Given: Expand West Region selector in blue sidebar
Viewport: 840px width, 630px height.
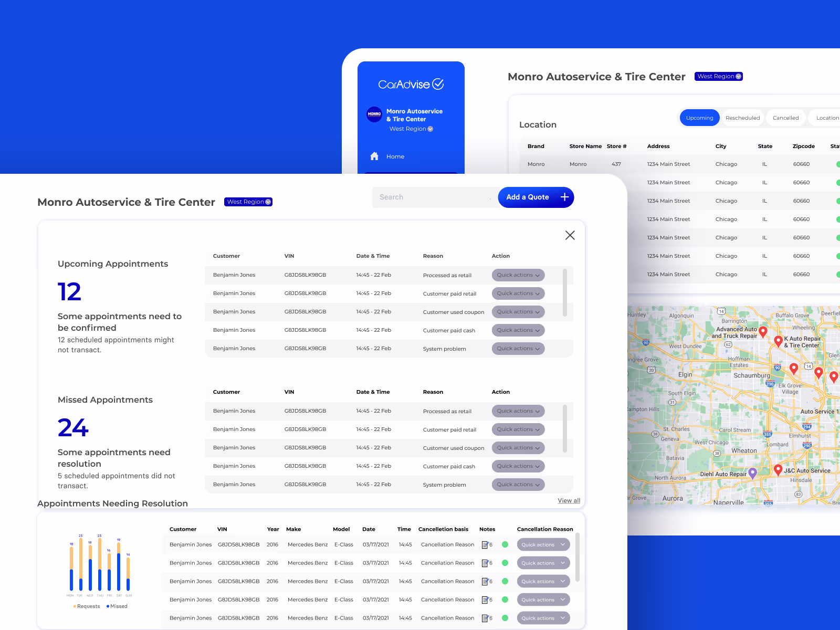Looking at the screenshot, I should pyautogui.click(x=411, y=129).
